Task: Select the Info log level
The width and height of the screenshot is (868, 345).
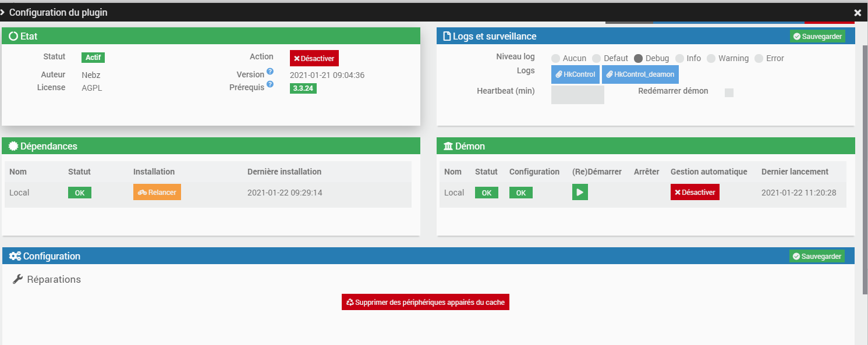Action: 679,58
